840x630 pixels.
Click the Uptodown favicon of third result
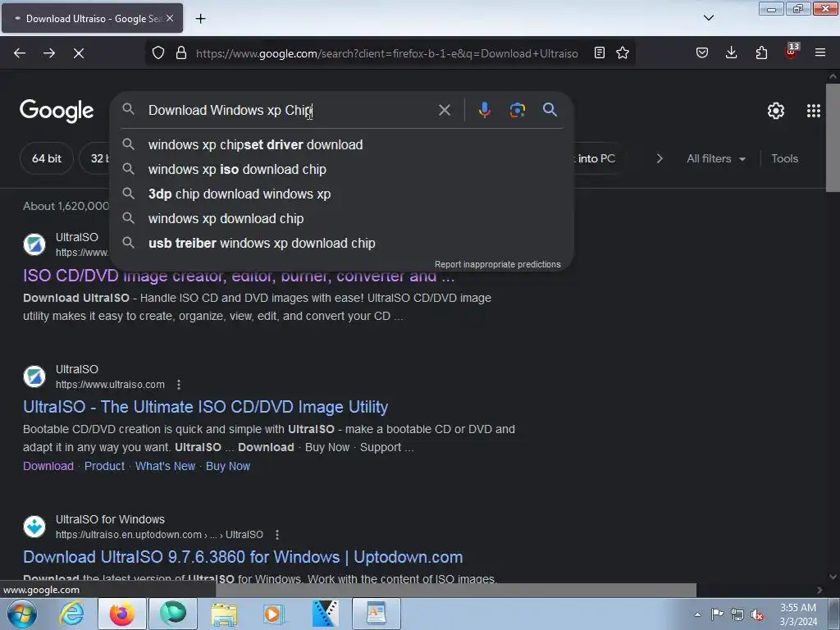[34, 526]
